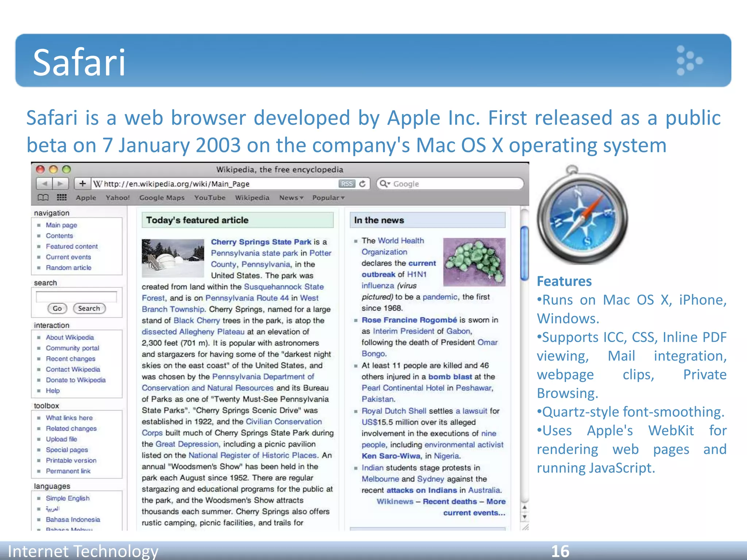Open the Black Cherry link
This screenshot has height=560, width=747.
197,320
